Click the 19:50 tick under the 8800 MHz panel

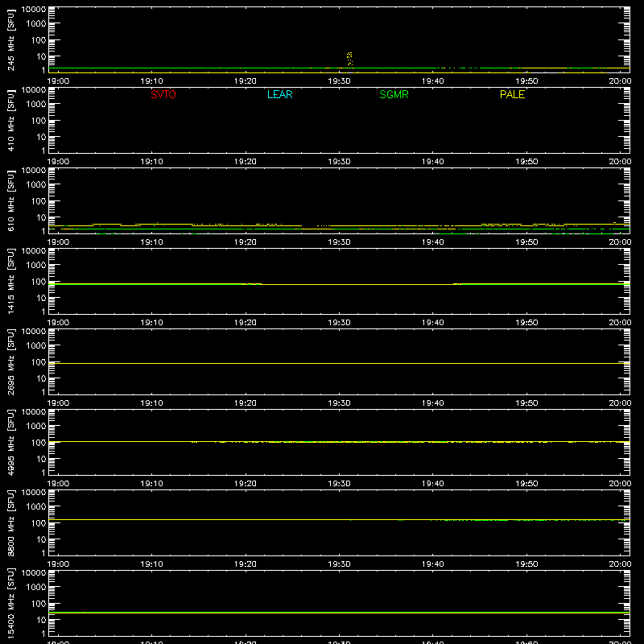tap(526, 564)
